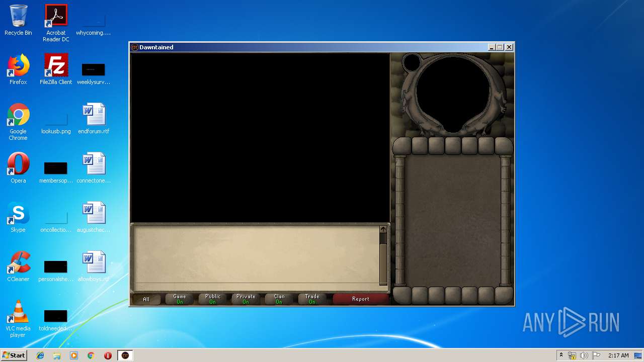Launch Opera from desktop
644x362 pixels.
click(18, 167)
